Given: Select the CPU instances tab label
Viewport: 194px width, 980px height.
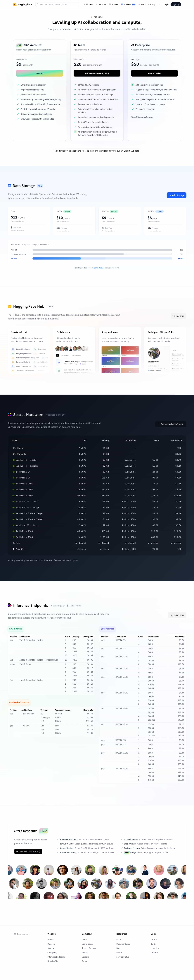Looking at the screenshot, I should click(x=16, y=629).
